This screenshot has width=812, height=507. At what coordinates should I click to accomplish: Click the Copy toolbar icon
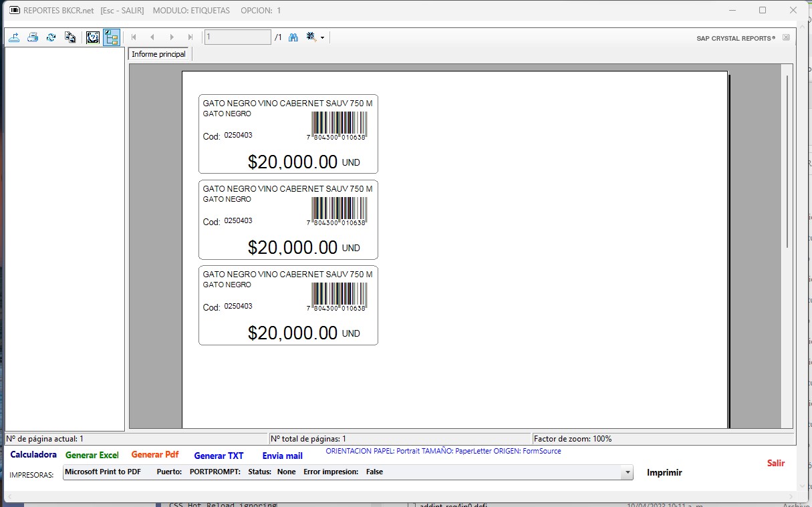coord(70,37)
